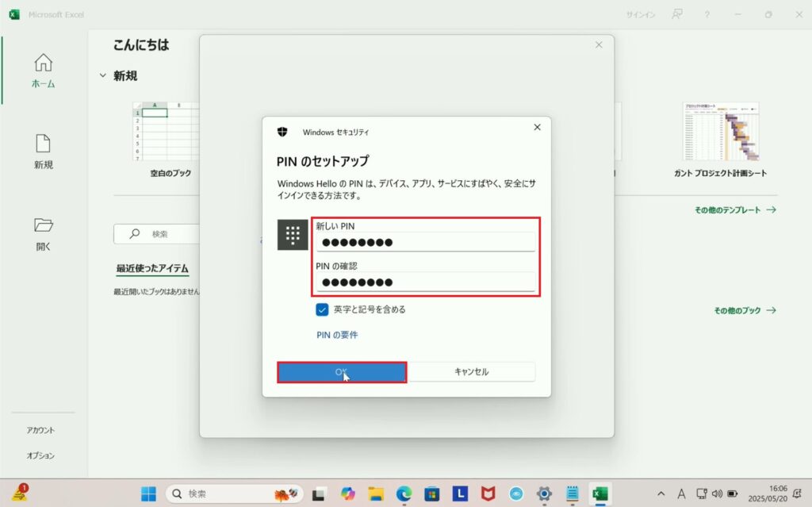Click OK in the PIN setup dialog
This screenshot has height=507, width=812.
pyautogui.click(x=342, y=372)
